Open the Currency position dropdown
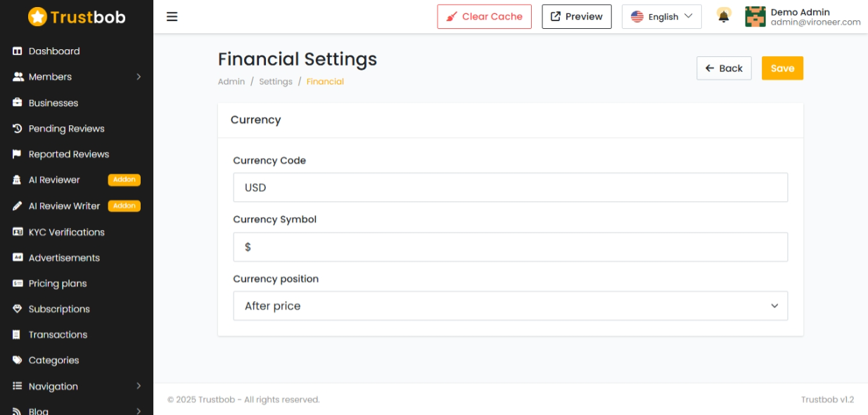 [511, 306]
